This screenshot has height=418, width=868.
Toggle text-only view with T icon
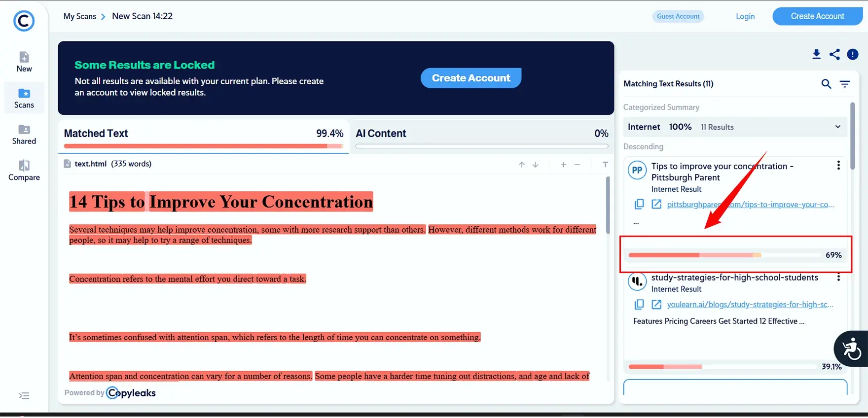tap(605, 165)
